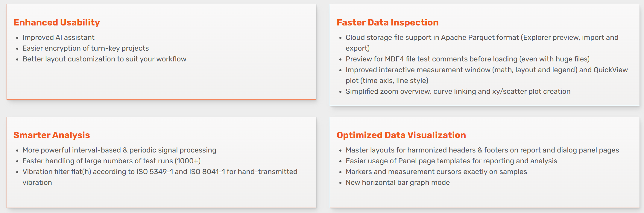This screenshot has height=213, width=644.
Task: Click the Enhanced Usability heading
Action: 57,22
